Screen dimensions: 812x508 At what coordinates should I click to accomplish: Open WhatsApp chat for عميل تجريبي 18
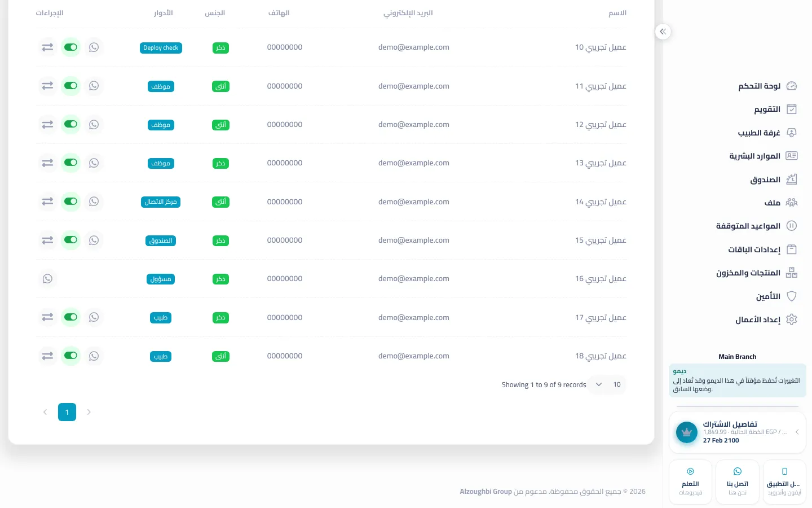[x=94, y=356]
